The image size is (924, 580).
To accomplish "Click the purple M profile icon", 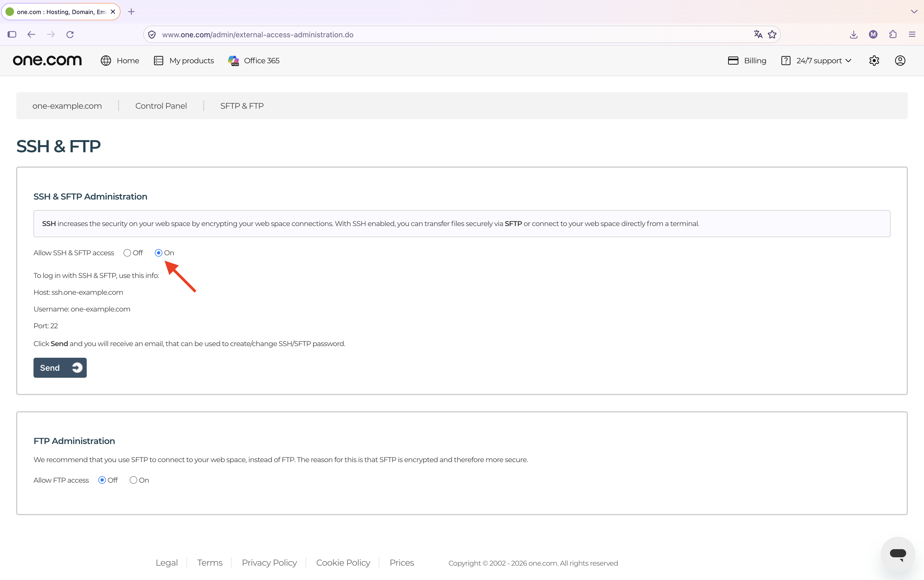I will pyautogui.click(x=873, y=35).
